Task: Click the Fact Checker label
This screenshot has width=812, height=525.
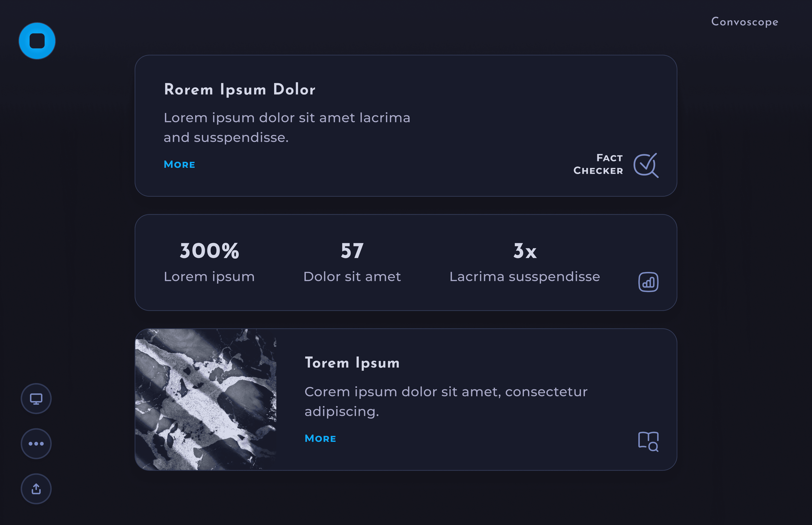Action: coord(598,164)
